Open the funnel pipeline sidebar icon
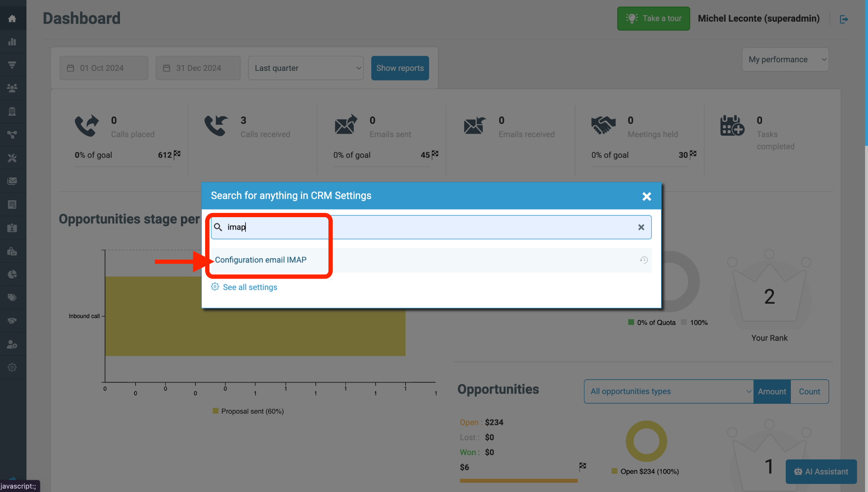This screenshot has width=868, height=492. click(12, 65)
